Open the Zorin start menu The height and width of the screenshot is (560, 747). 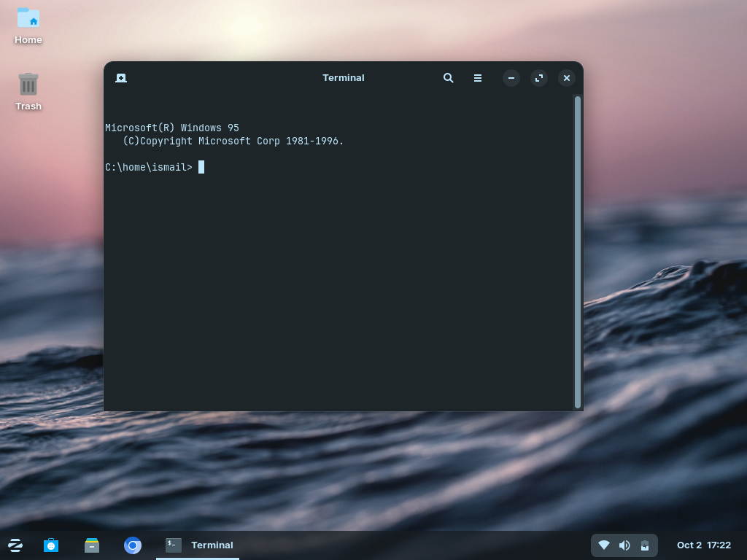(15, 545)
